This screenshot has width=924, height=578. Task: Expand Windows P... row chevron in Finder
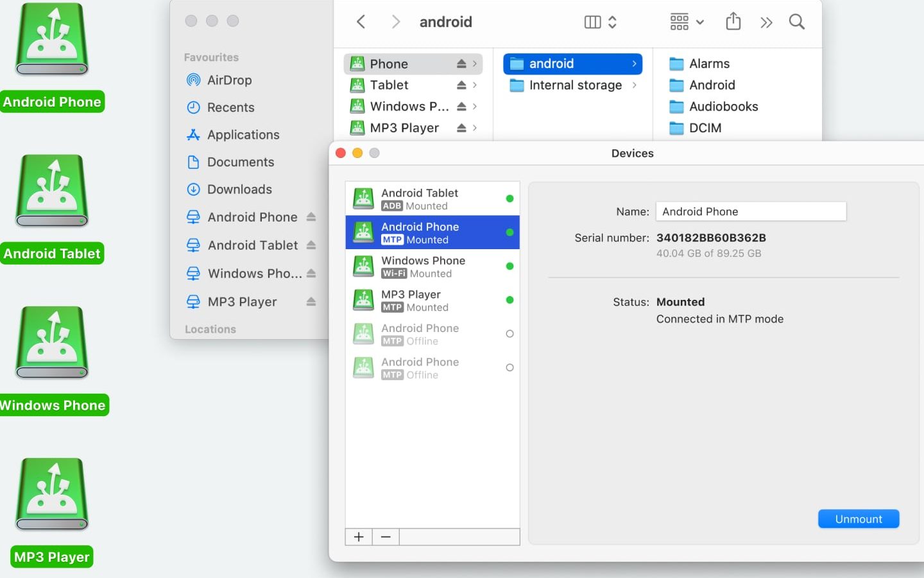point(475,106)
